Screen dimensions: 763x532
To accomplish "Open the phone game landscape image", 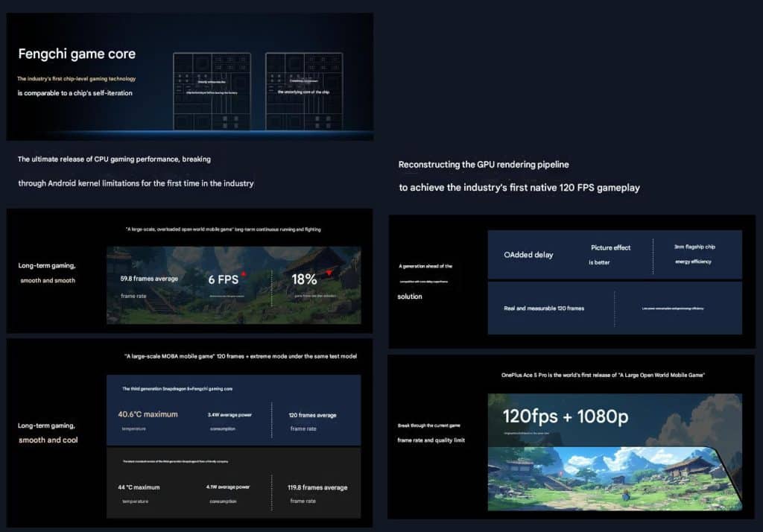I will pyautogui.click(x=612, y=477).
